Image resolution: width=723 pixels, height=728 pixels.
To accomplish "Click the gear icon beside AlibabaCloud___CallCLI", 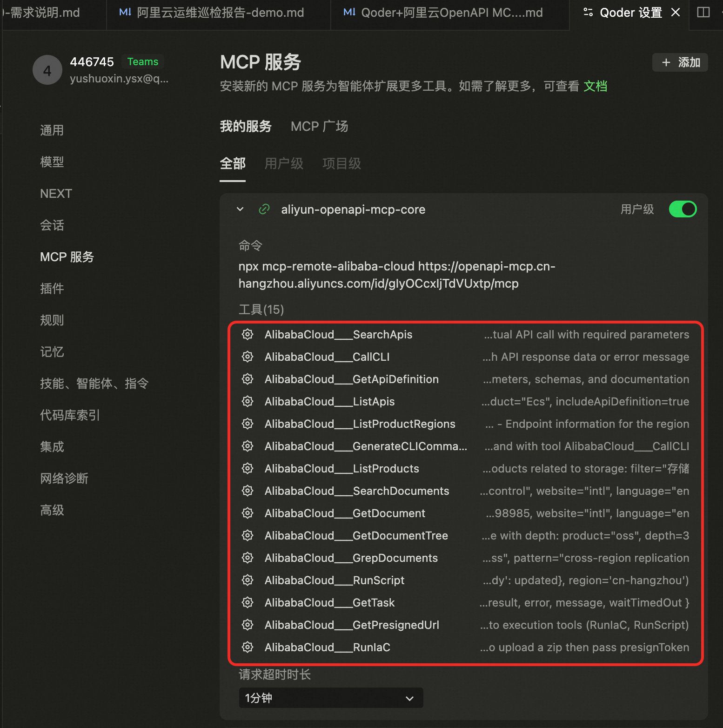I will (x=248, y=357).
